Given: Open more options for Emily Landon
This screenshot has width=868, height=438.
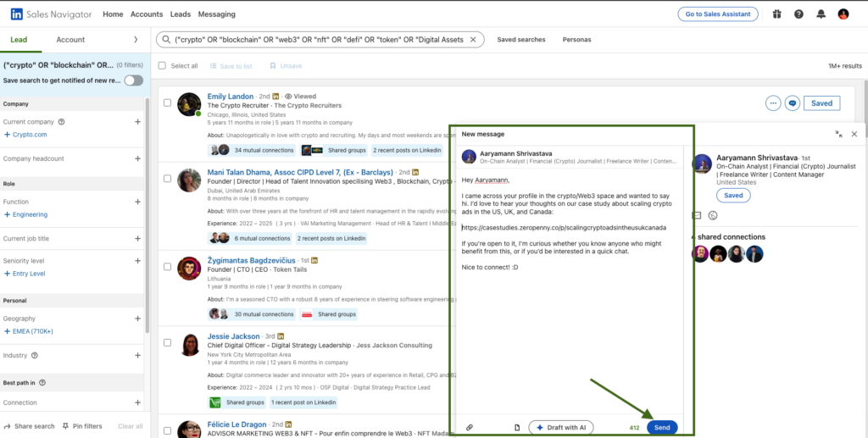Looking at the screenshot, I should pos(772,103).
